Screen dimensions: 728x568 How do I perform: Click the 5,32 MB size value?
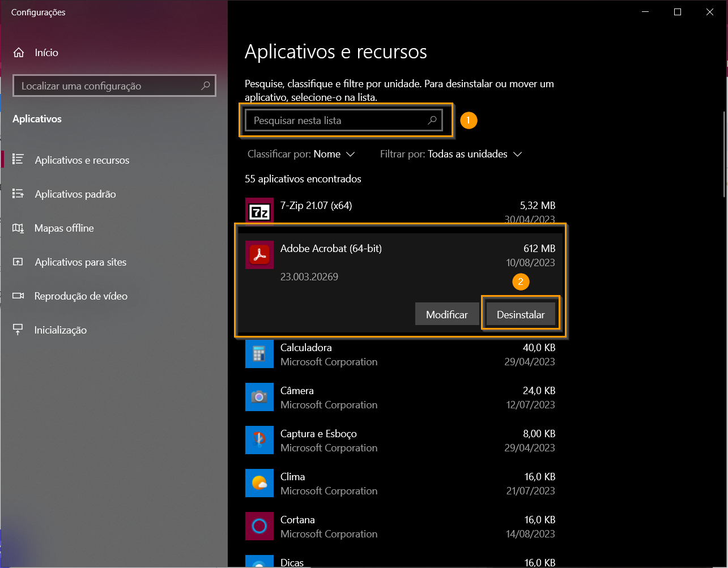(x=538, y=205)
